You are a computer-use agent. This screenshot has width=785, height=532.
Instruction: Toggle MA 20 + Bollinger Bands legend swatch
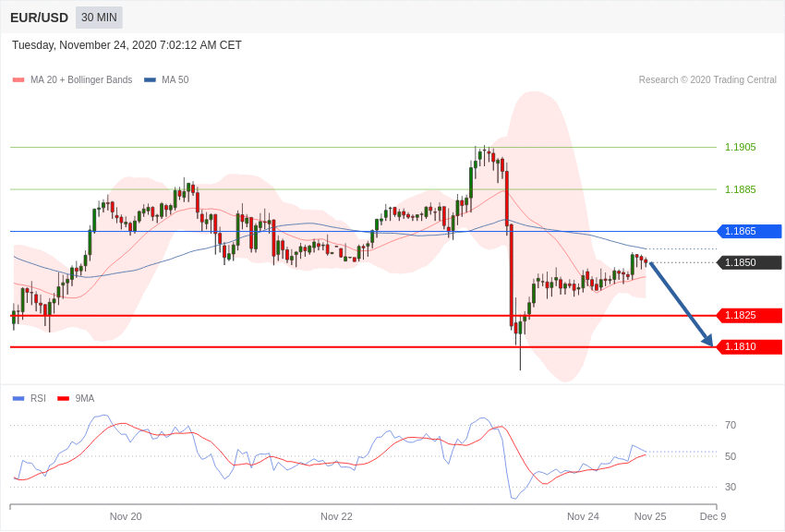coord(18,80)
